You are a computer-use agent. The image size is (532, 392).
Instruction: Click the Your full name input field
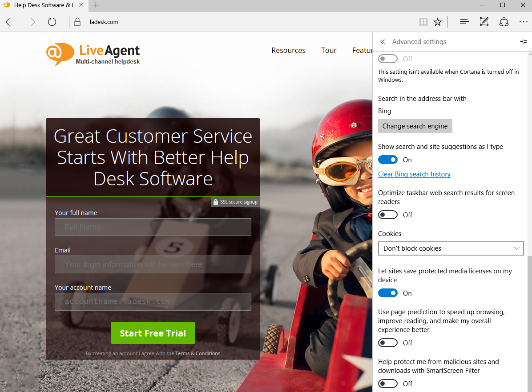153,227
